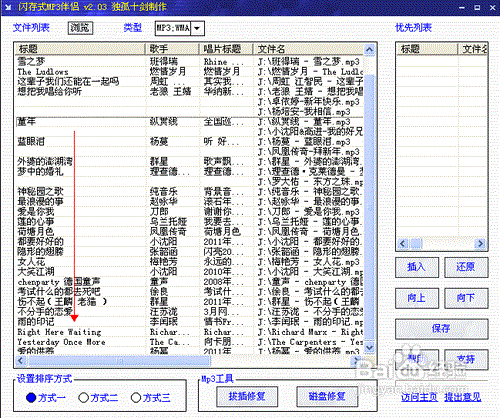Screen dimensions: 500x418
Task: Click the file list horizontal scrollbar thumb
Action: (119, 361)
